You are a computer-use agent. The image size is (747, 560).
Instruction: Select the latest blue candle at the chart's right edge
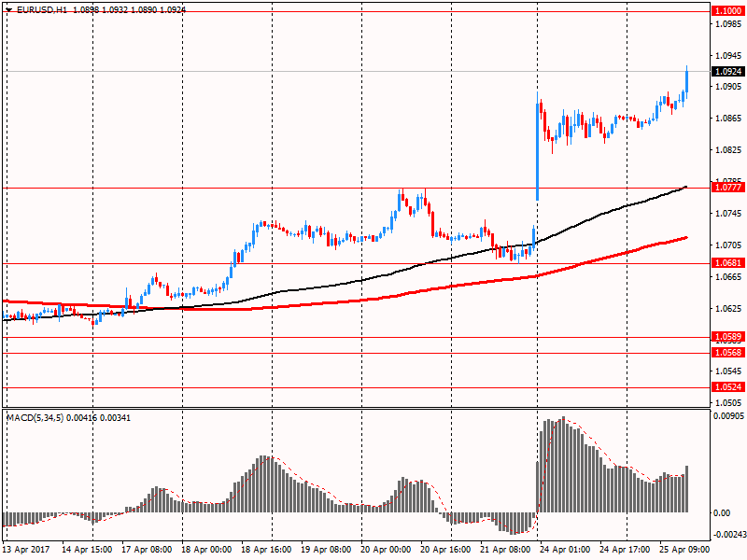(x=687, y=80)
